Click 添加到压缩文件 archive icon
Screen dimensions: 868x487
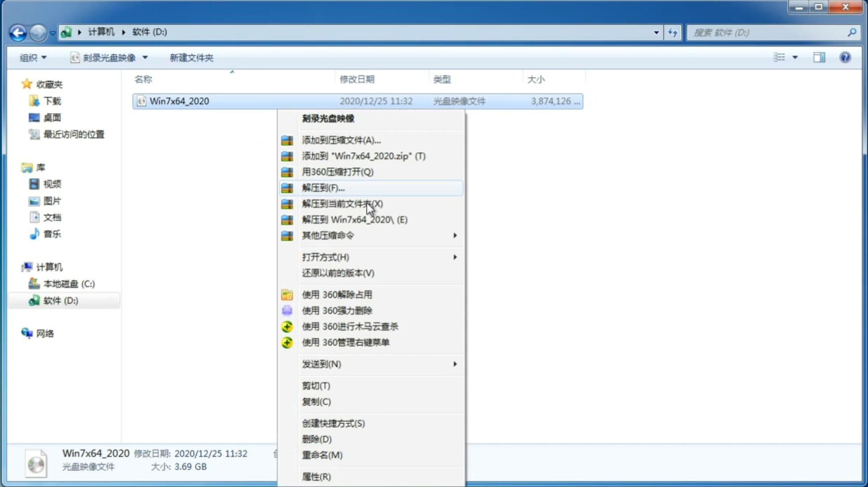point(286,140)
